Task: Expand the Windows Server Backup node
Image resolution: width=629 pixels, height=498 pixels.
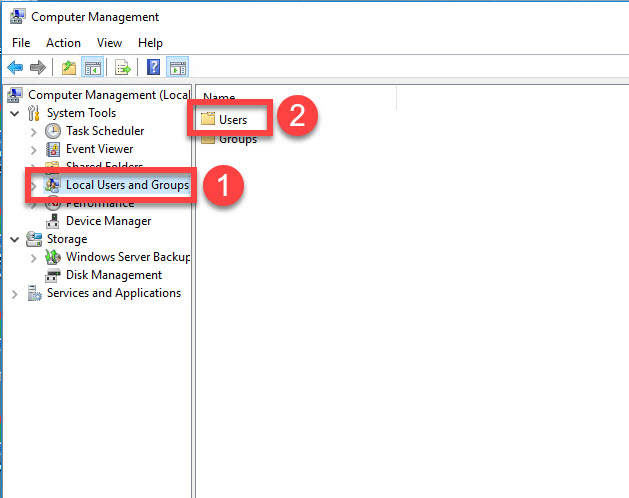Action: 35,257
